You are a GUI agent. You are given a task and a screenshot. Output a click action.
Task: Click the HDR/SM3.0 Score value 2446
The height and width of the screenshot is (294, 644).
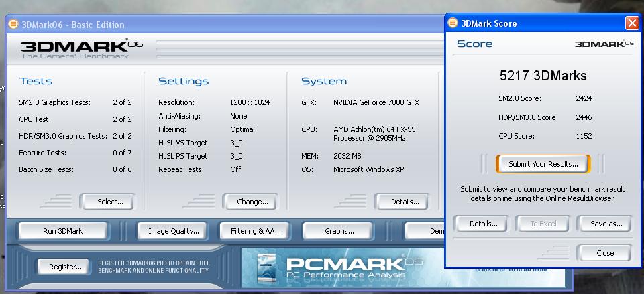584,117
